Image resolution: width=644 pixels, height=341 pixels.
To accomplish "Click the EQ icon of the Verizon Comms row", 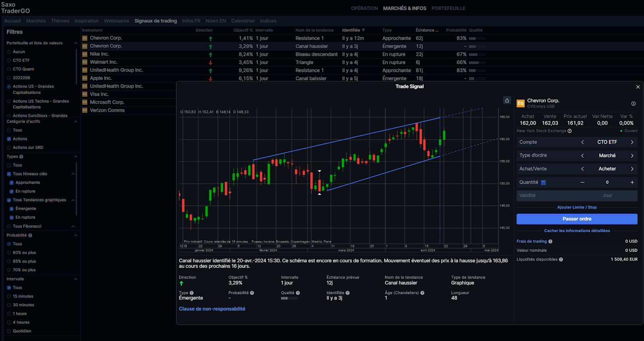I will (85, 110).
